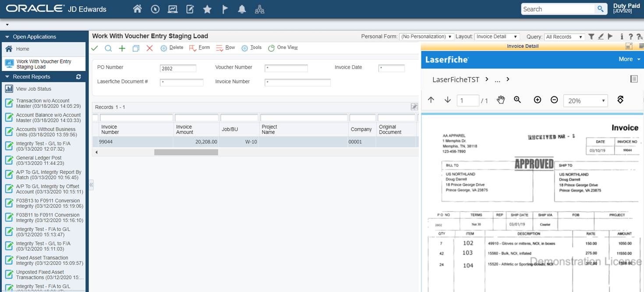The width and height of the screenshot is (644, 292).
Task: Go to JD Edwards home icon
Action: tap(137, 9)
